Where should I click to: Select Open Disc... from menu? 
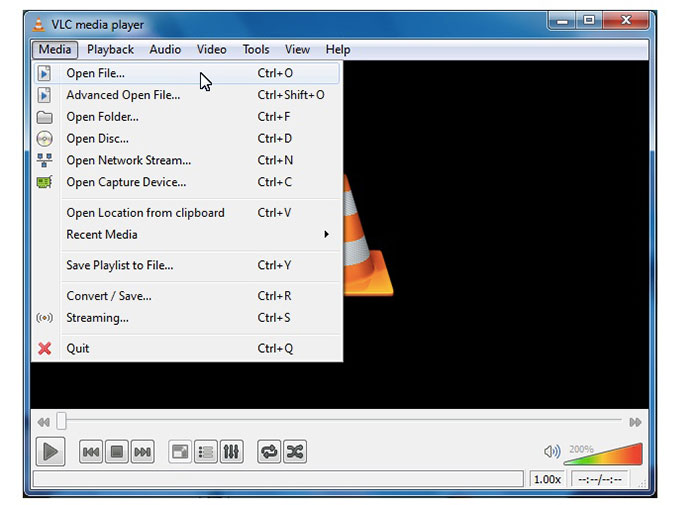[187, 139]
